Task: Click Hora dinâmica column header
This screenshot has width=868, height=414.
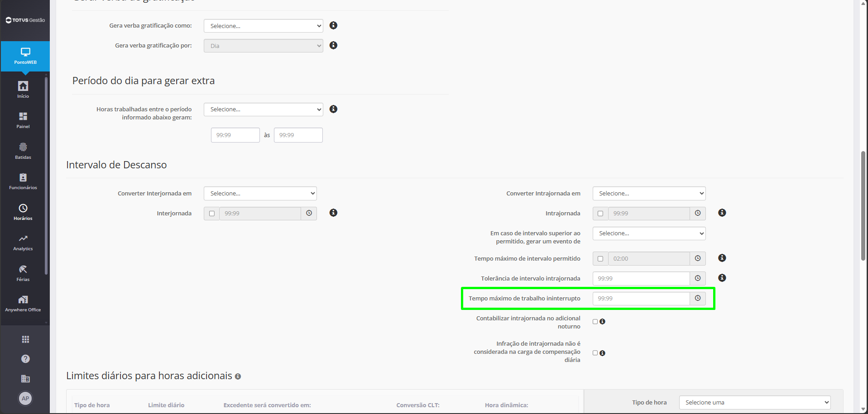Action: [x=507, y=405]
